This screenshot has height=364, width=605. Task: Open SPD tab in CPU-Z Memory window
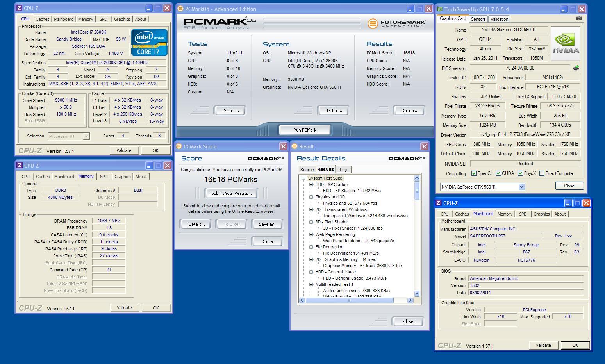tap(104, 177)
